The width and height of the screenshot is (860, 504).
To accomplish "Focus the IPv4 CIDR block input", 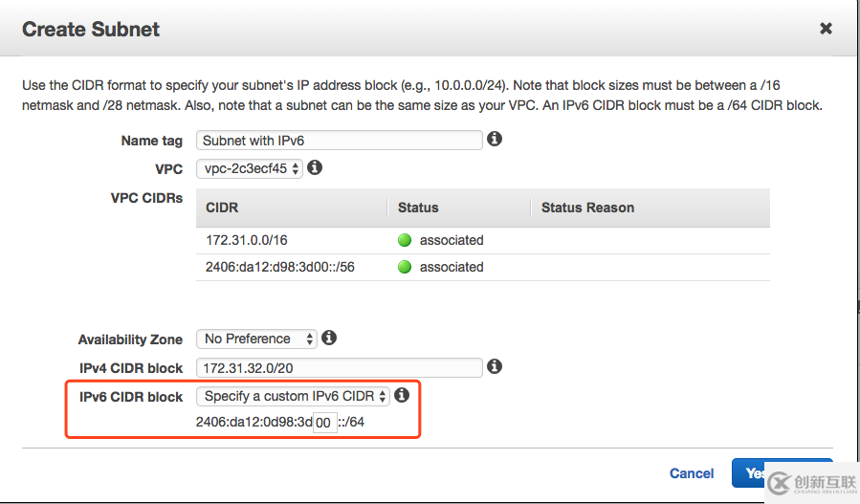I will point(339,367).
